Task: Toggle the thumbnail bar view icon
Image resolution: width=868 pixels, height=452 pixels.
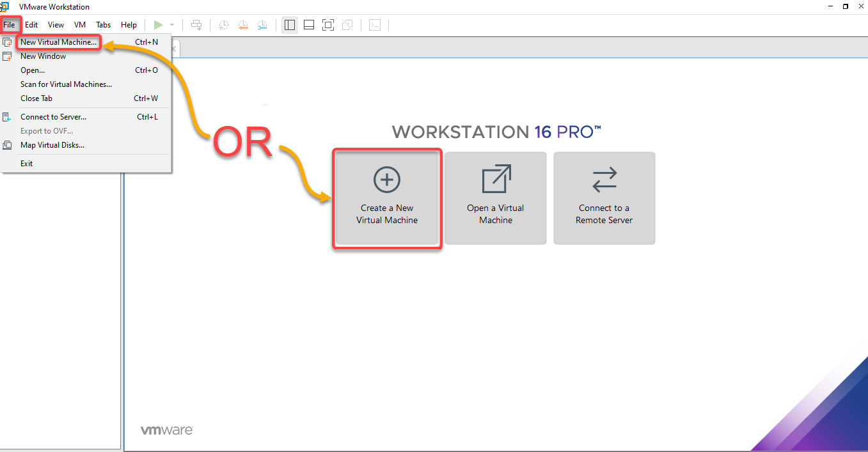Action: [x=309, y=25]
